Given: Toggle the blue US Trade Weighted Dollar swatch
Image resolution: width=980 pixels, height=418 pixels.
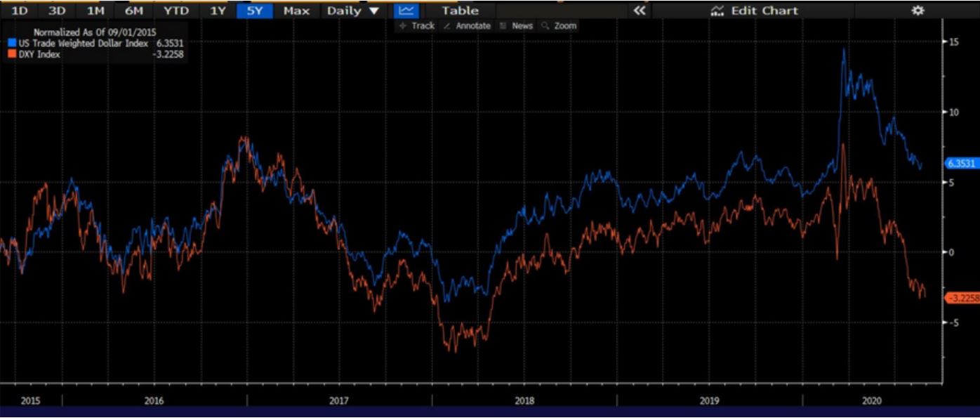Looking at the screenshot, I should (12, 44).
